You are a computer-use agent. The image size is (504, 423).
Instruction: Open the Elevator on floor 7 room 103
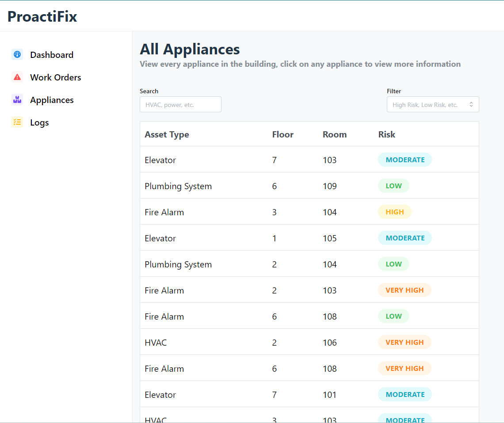click(309, 160)
